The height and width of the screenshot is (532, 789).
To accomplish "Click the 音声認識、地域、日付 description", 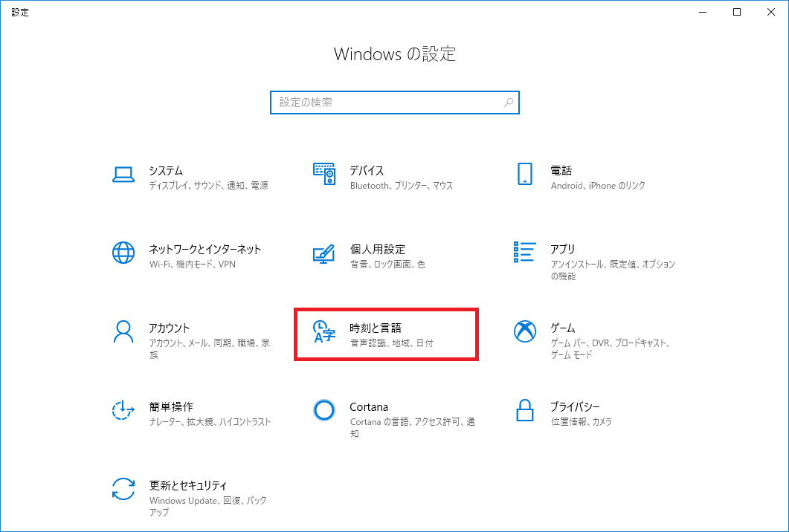I will [391, 343].
